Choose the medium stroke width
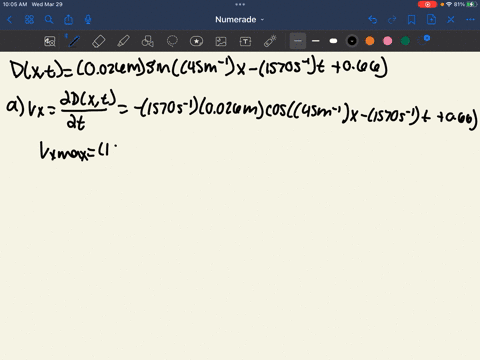This screenshot has width=480, height=360. [x=315, y=41]
